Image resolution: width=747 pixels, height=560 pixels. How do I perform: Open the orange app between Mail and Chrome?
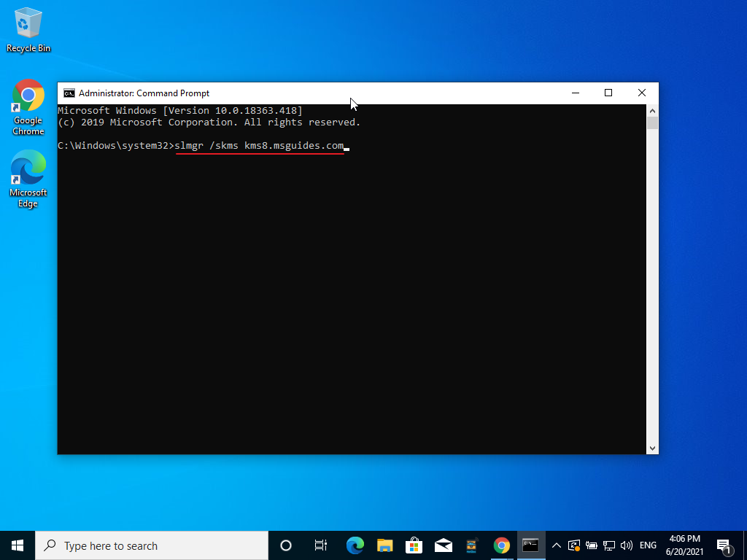point(472,545)
